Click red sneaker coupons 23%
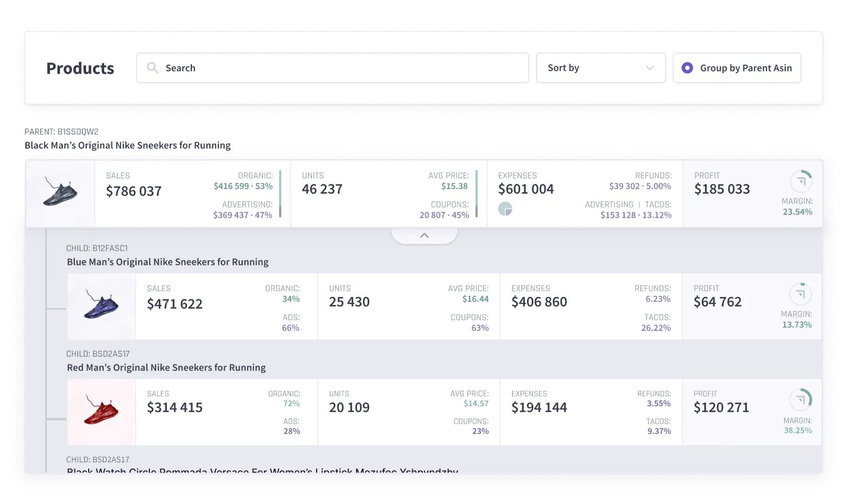The height and width of the screenshot is (504, 851). 481,431
